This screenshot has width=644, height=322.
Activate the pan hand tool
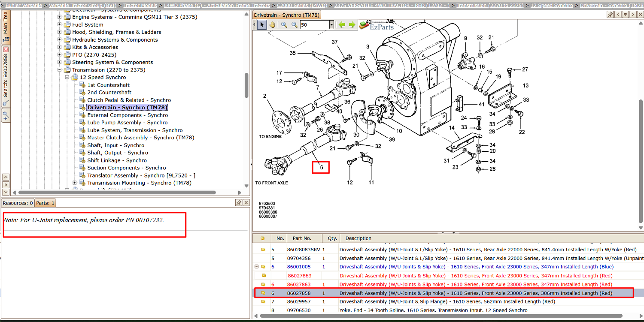pos(272,25)
